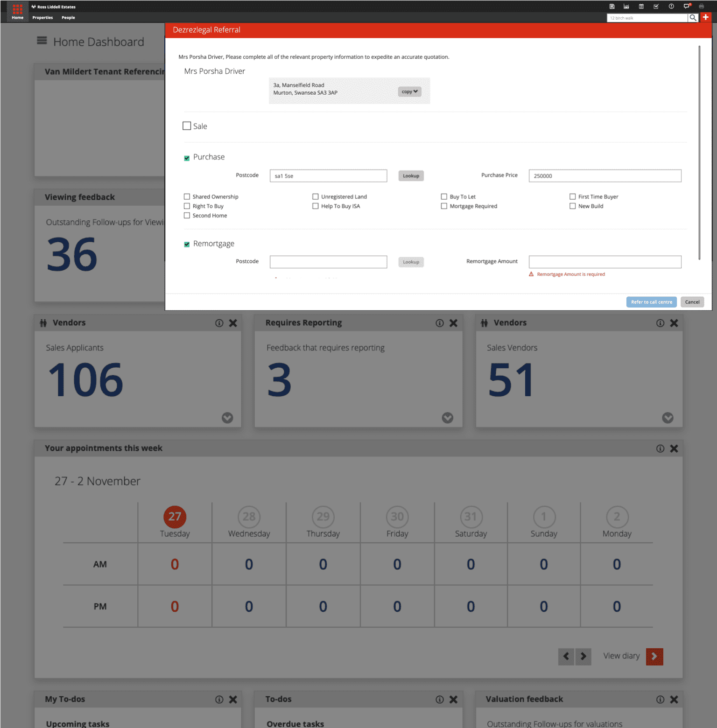Untick the Remortgage checkbox
Image resolution: width=717 pixels, height=728 pixels.
(187, 245)
